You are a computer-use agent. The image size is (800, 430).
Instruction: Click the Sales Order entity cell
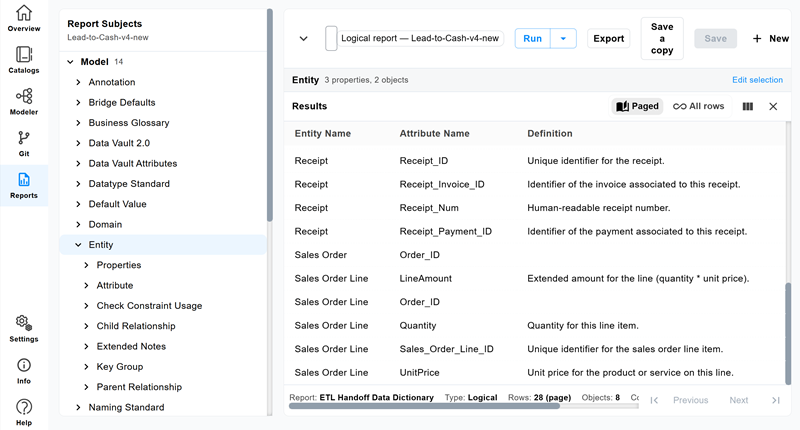click(x=320, y=255)
